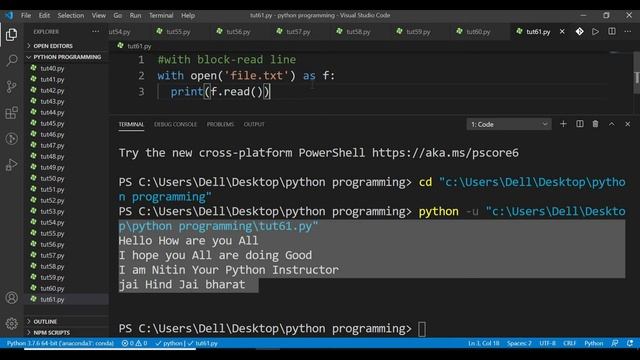Open the Terminal menu
Viewport: 640px width, 360px height.
(161, 15)
